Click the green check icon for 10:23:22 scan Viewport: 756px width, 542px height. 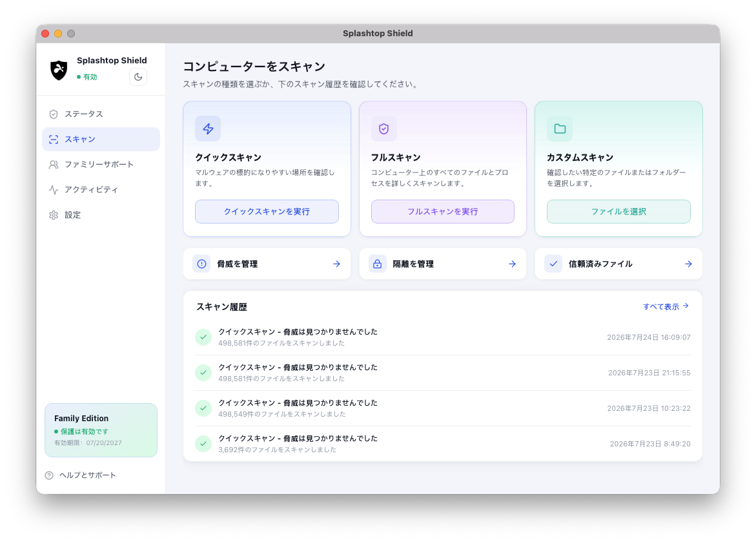(203, 408)
